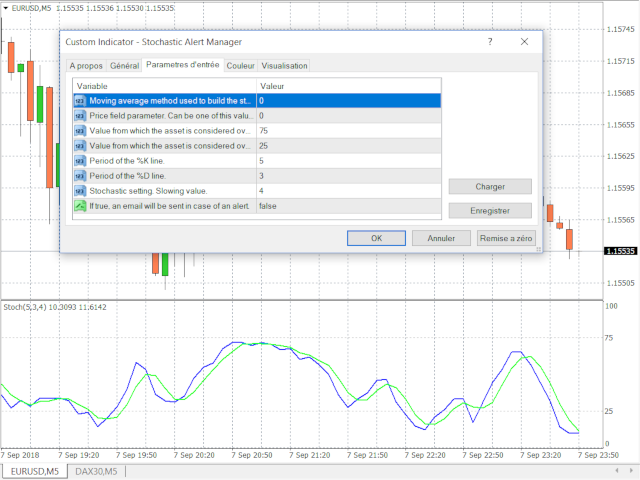Select the Price field parameter row label
The width and height of the screenshot is (640, 480).
click(171, 116)
